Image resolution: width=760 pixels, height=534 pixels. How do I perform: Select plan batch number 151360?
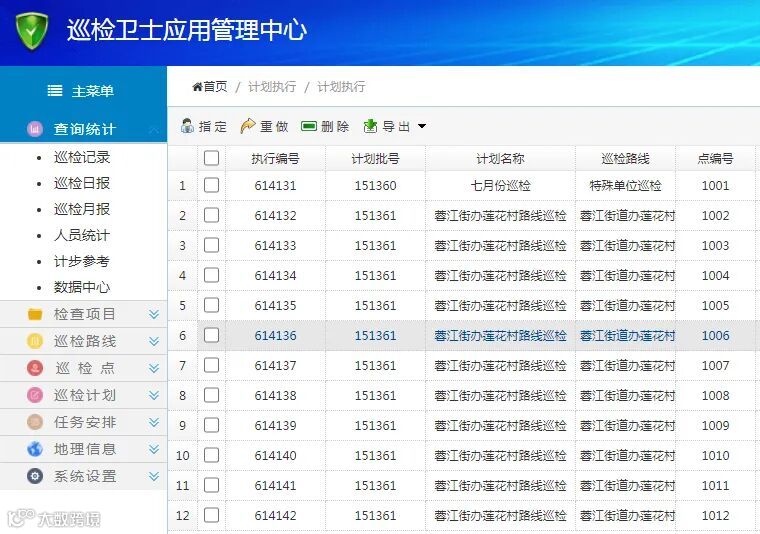click(375, 186)
